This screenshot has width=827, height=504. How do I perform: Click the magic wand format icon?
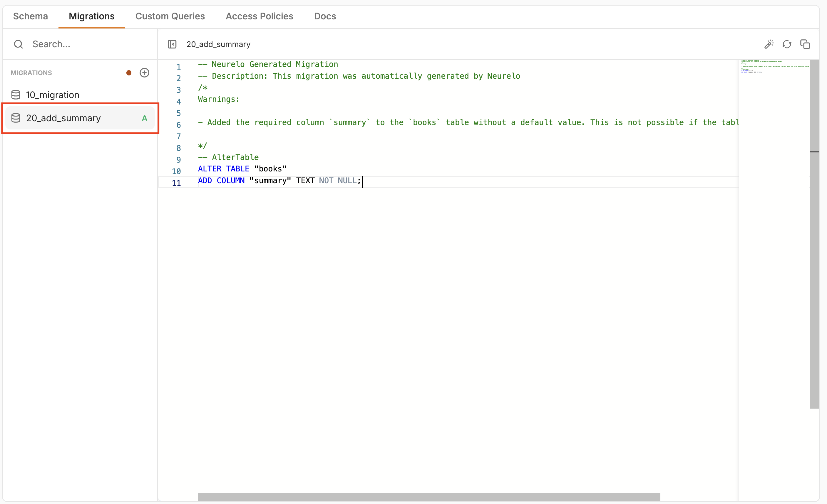769,44
